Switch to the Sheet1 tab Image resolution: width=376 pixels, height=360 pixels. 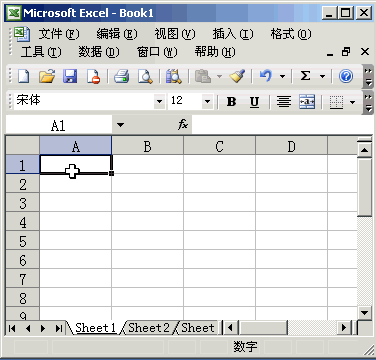(x=95, y=328)
